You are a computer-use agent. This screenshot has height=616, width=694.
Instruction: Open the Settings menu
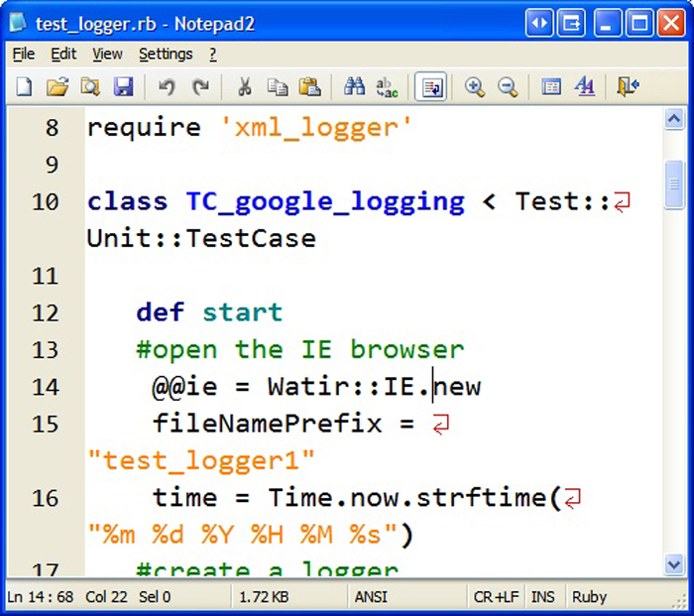166,54
